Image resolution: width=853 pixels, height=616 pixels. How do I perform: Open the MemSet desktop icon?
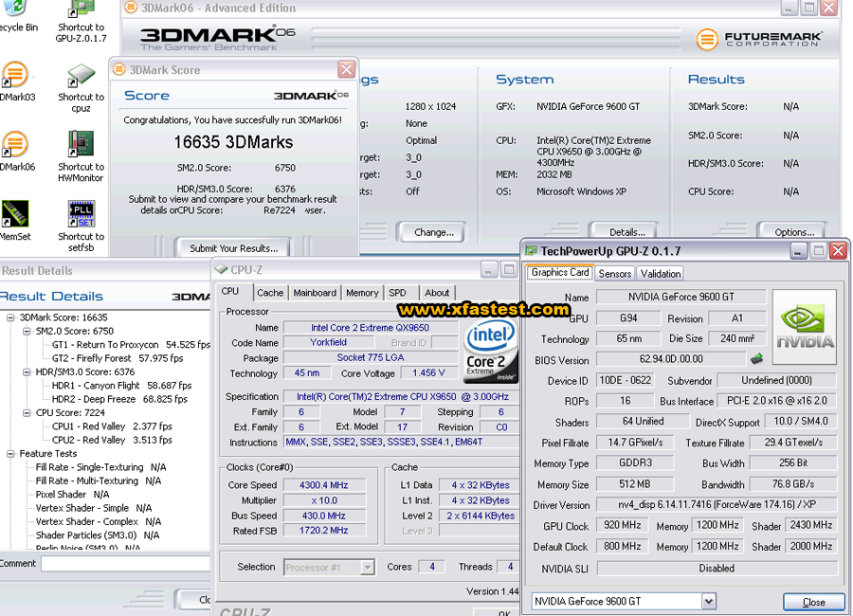click(x=15, y=221)
